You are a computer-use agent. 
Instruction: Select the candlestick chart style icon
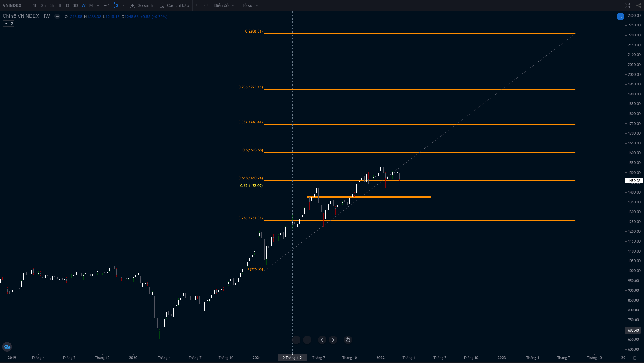click(116, 5)
